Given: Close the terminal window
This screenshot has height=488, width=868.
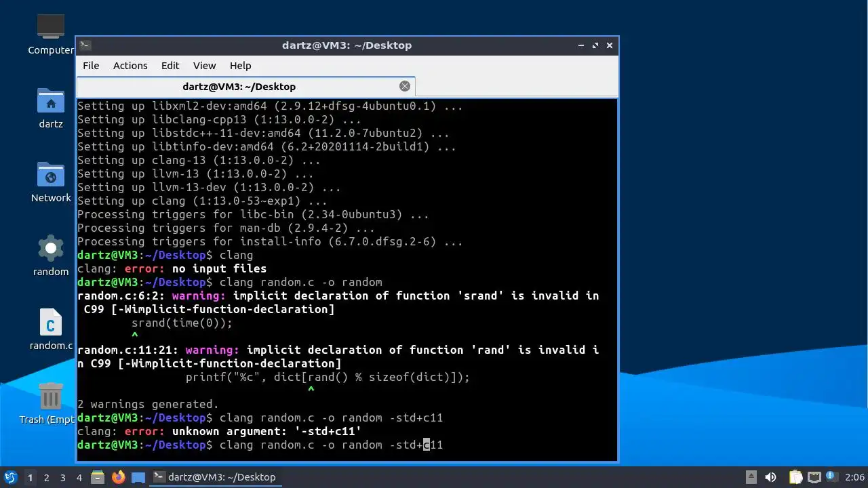Looking at the screenshot, I should point(610,45).
